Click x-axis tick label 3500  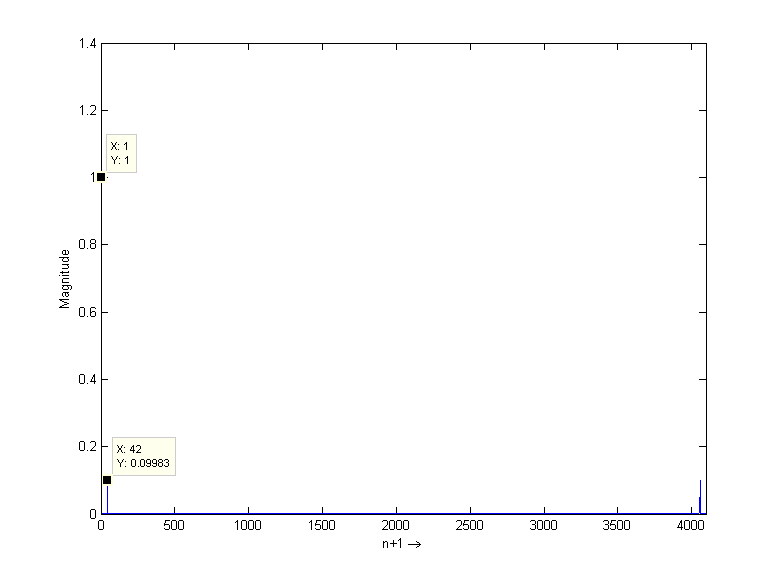point(617,525)
